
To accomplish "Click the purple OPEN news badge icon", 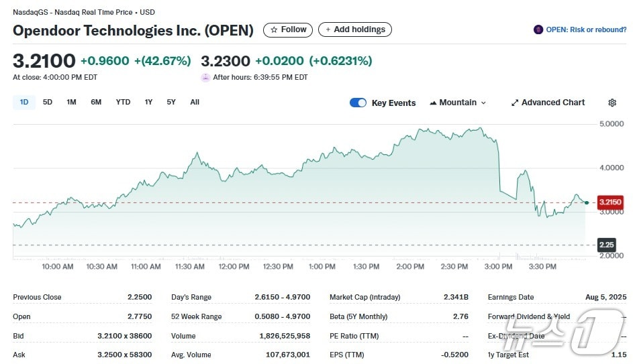I will click(x=538, y=29).
